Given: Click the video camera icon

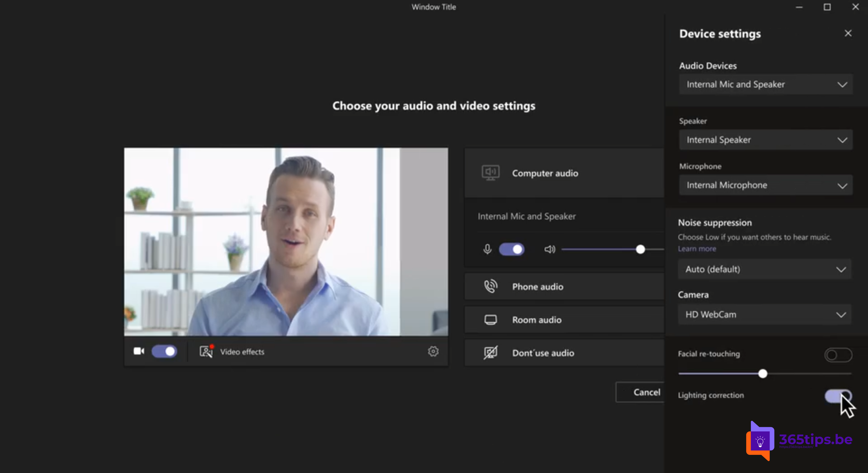Looking at the screenshot, I should [139, 351].
